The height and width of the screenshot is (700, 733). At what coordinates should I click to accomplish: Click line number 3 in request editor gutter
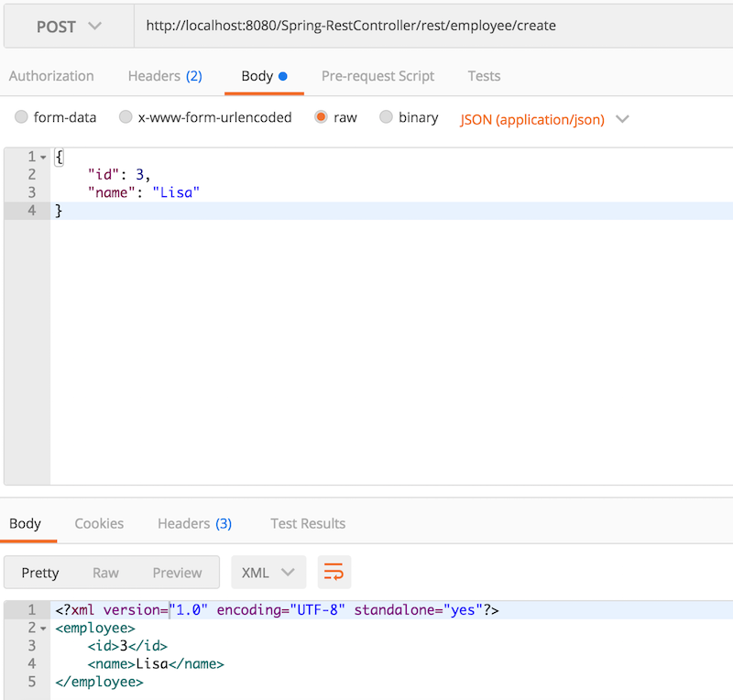tap(31, 192)
